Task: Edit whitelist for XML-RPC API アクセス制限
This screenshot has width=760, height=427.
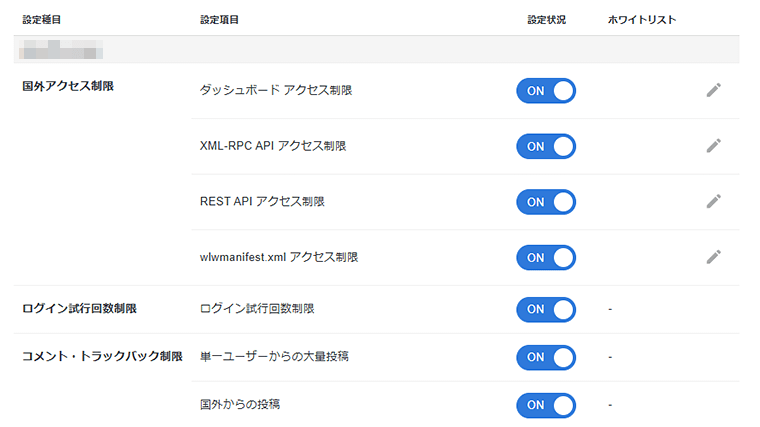Action: click(713, 146)
